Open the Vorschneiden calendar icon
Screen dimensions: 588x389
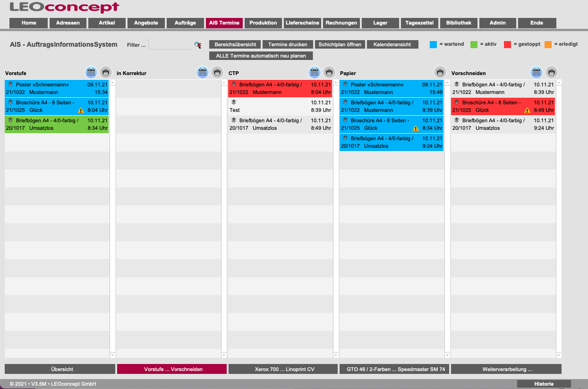coord(536,72)
